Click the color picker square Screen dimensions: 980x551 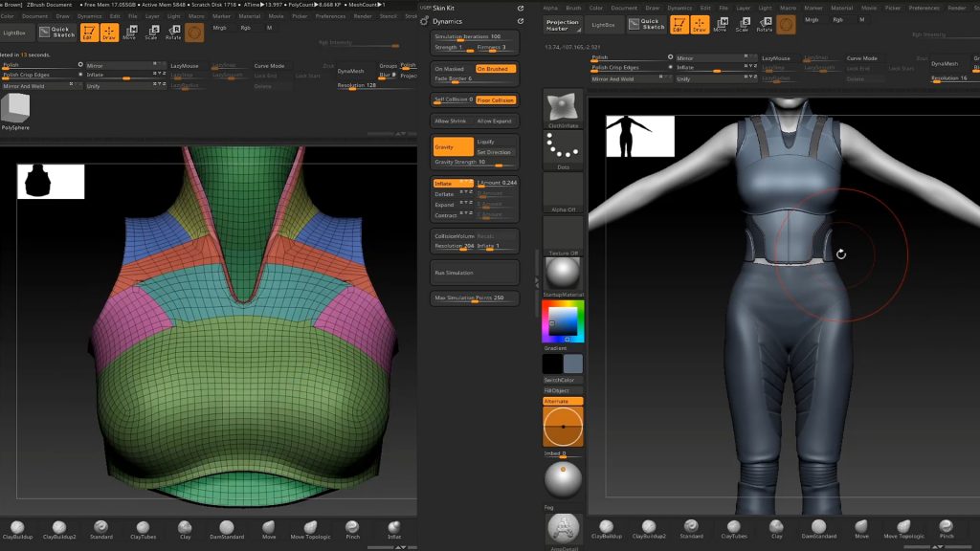click(x=563, y=322)
